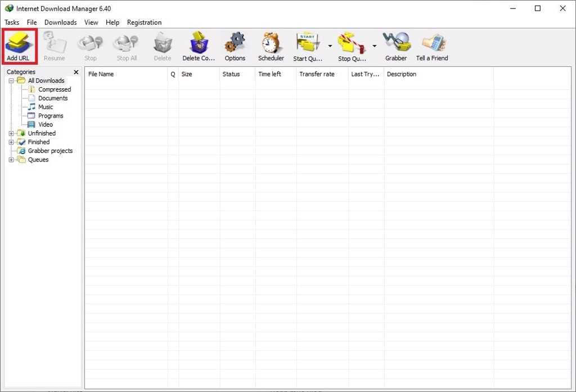Sort by Transfer rate column header
This screenshot has width=576, height=392.
click(x=322, y=74)
